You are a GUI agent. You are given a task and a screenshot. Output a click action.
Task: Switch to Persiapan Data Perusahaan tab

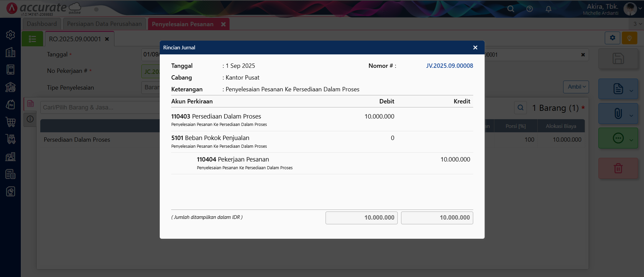(104, 24)
